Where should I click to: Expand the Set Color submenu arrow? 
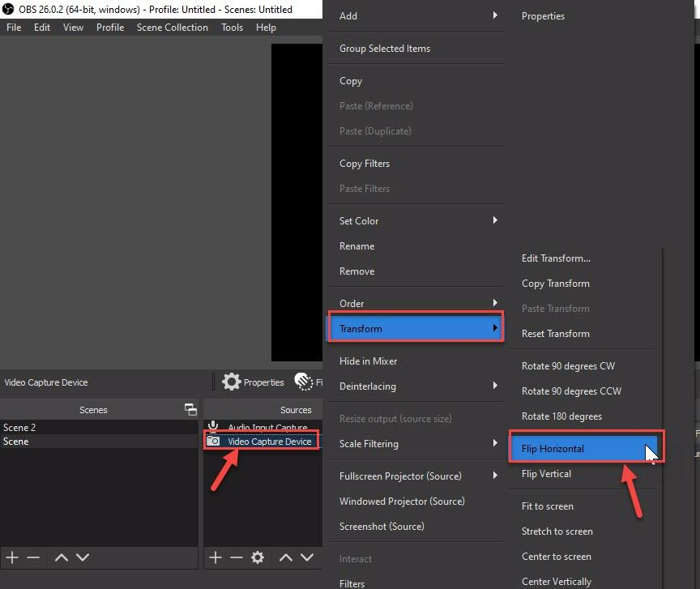(x=495, y=220)
